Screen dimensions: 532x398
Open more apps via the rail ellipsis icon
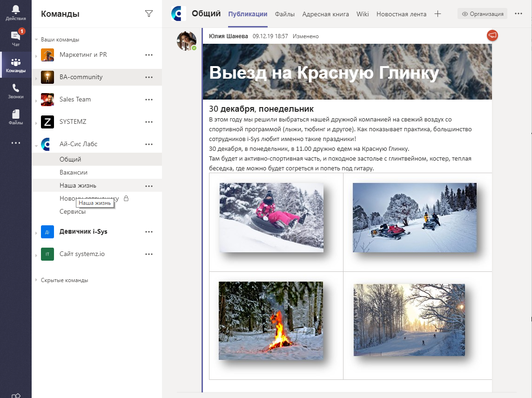pyautogui.click(x=15, y=142)
